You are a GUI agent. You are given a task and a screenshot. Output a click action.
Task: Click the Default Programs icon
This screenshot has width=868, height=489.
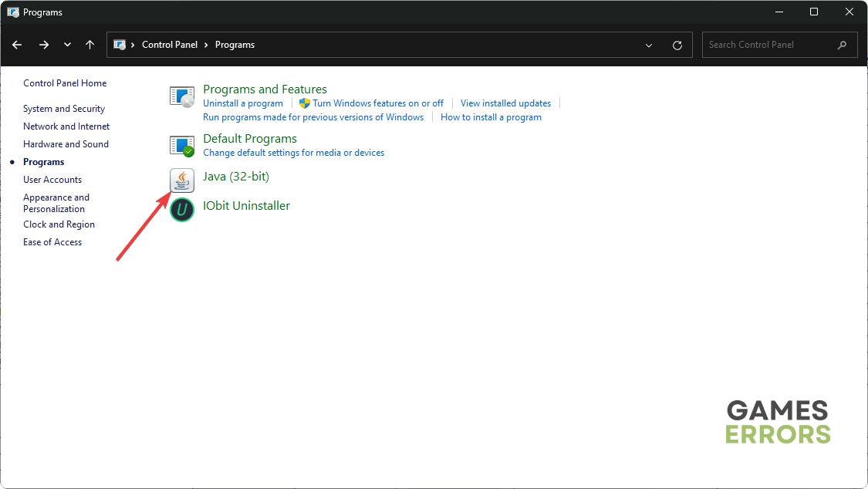tap(182, 145)
